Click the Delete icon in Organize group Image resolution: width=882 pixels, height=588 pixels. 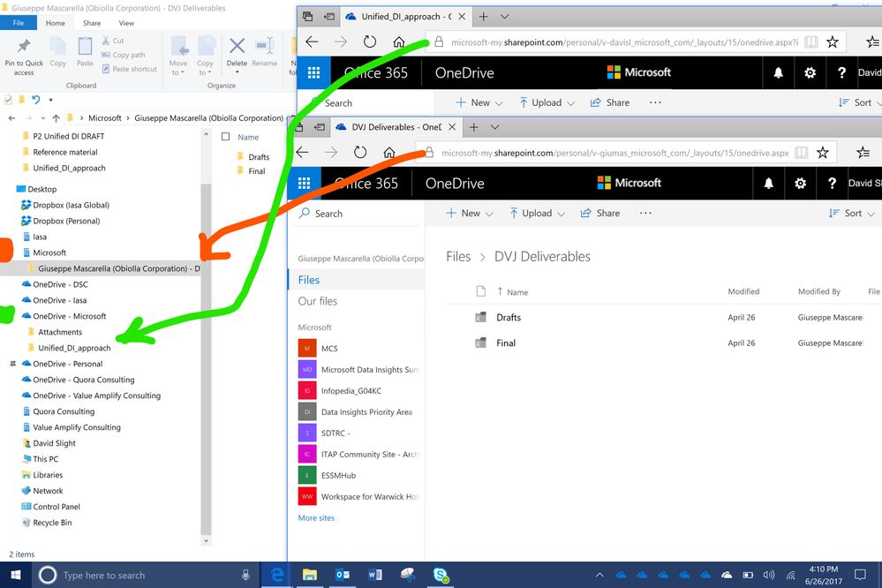(237, 46)
